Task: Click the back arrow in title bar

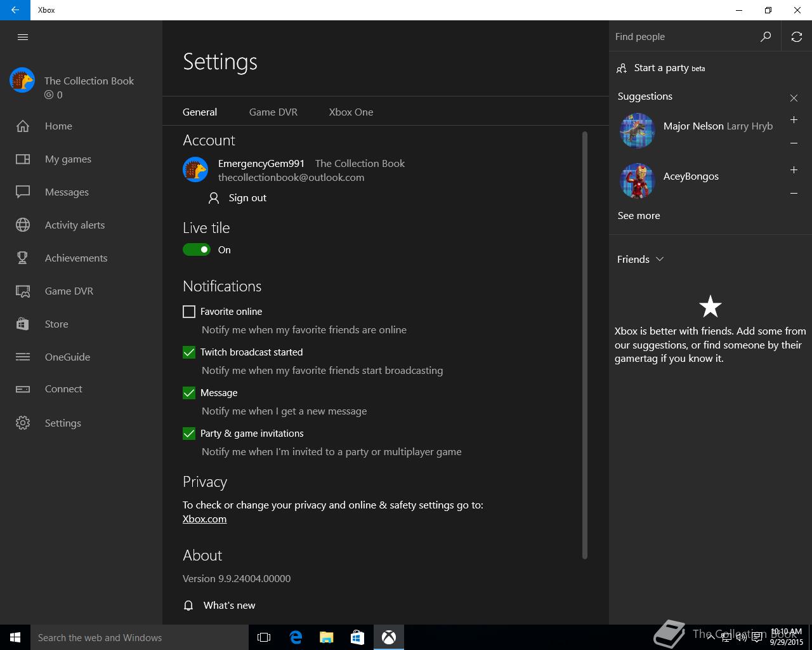Action: [15, 10]
